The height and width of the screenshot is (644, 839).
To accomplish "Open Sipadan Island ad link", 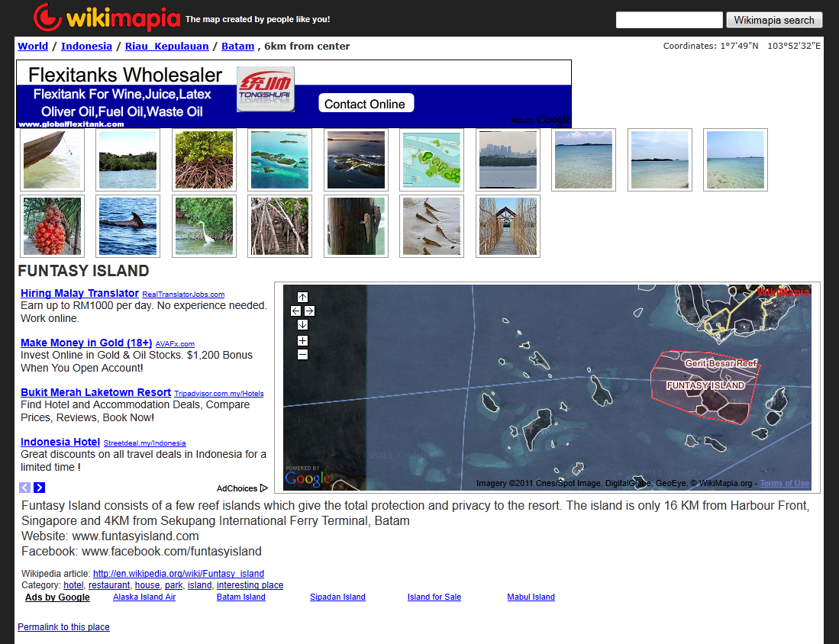I will 337,597.
